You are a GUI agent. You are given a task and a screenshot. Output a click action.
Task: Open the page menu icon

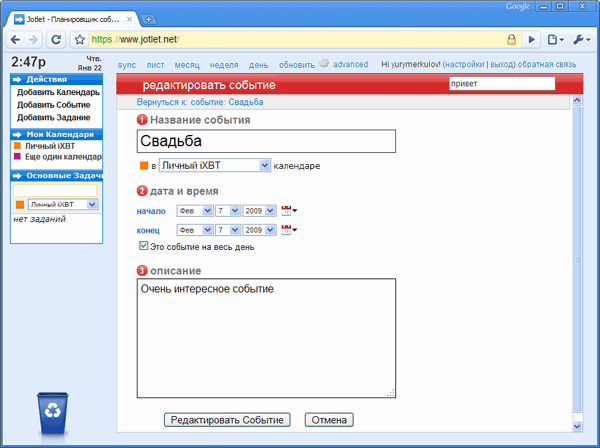pos(555,39)
